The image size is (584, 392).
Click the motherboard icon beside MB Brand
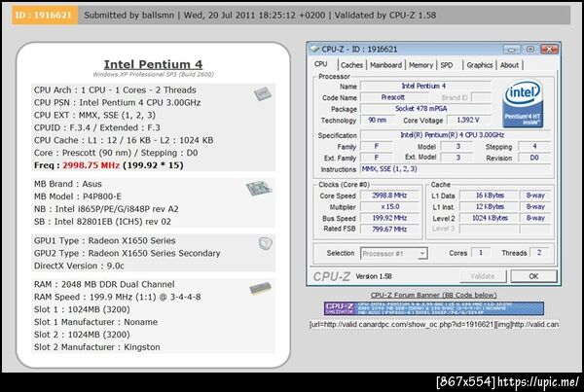[x=259, y=188]
